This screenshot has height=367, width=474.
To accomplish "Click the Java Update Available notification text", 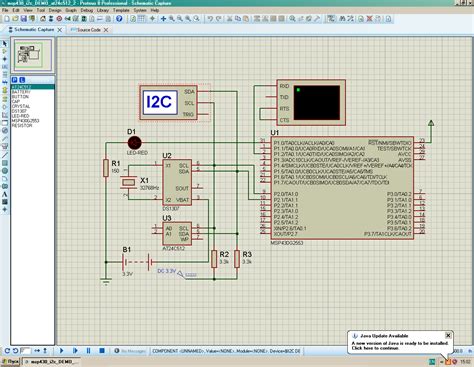I will coord(384,336).
